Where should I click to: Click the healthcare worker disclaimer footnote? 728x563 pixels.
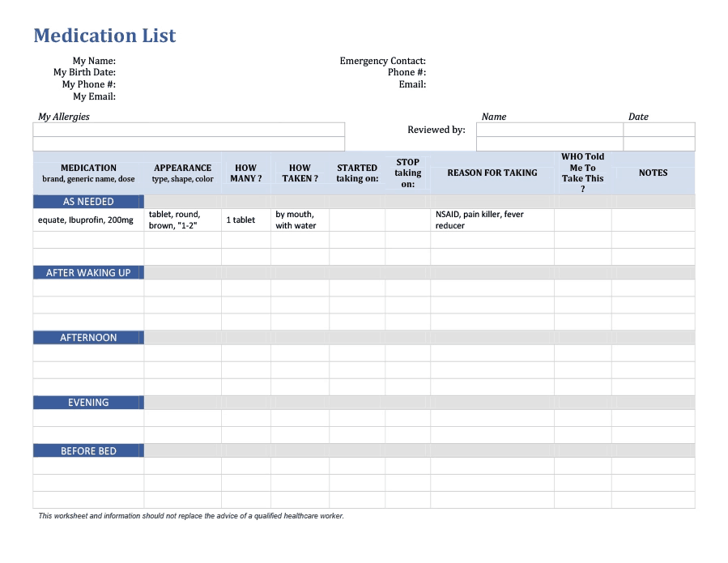(x=191, y=516)
